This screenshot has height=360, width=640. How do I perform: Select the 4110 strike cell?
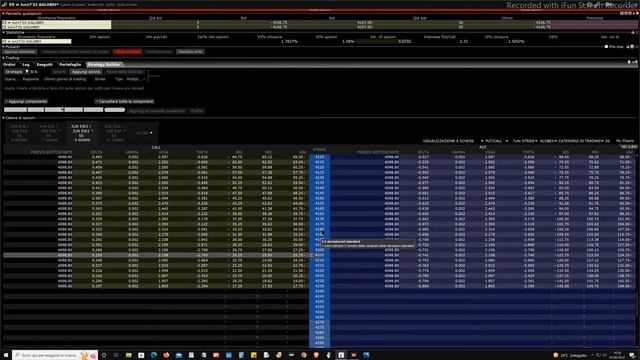point(320,157)
